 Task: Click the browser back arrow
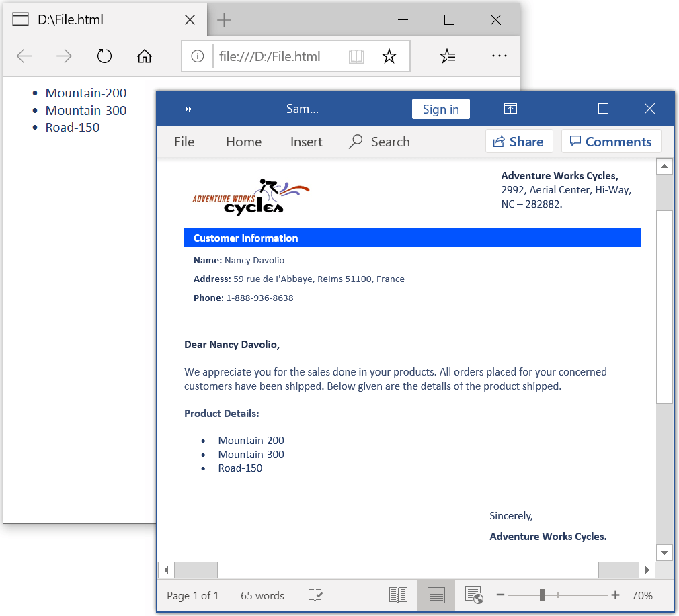point(24,56)
